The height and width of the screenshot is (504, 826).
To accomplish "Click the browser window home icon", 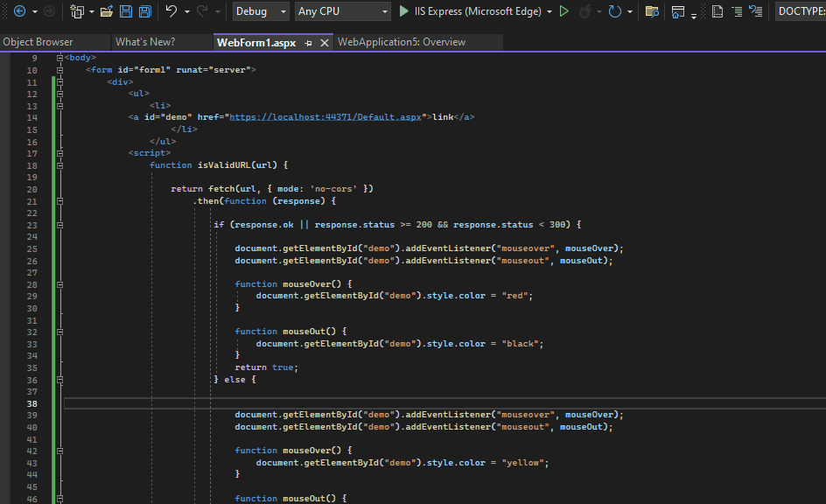I will click(678, 11).
